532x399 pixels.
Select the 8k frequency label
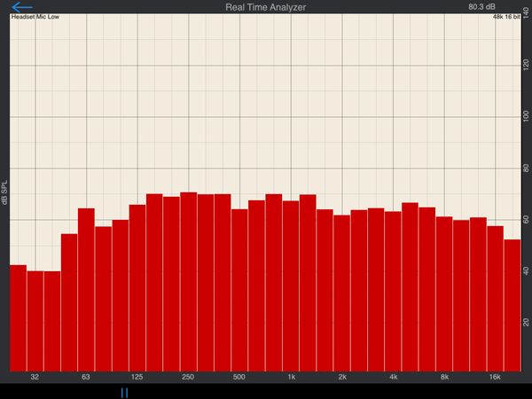(444, 378)
